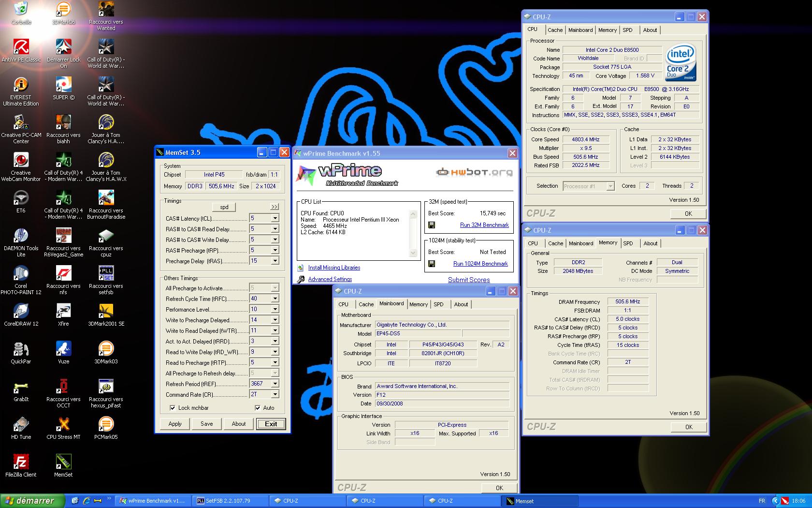Click Install Missing Libraries link
Viewport: 812px width, 508px height.
click(x=334, y=268)
